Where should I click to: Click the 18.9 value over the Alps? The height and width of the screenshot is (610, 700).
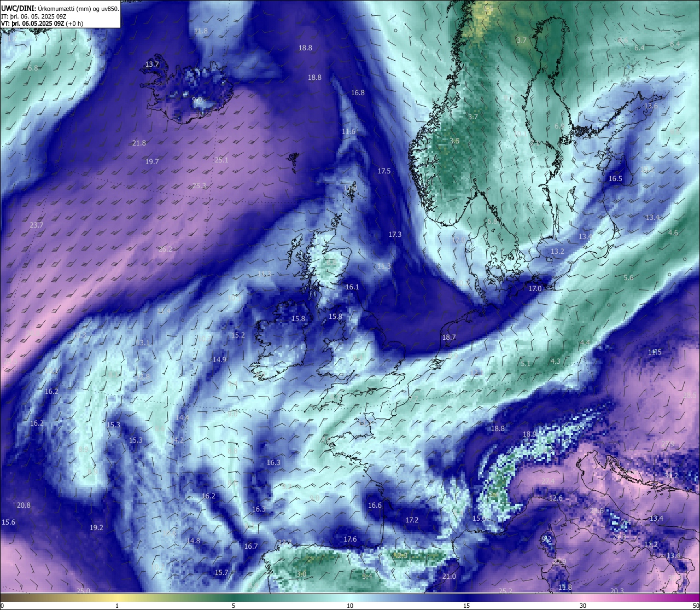coord(529,434)
